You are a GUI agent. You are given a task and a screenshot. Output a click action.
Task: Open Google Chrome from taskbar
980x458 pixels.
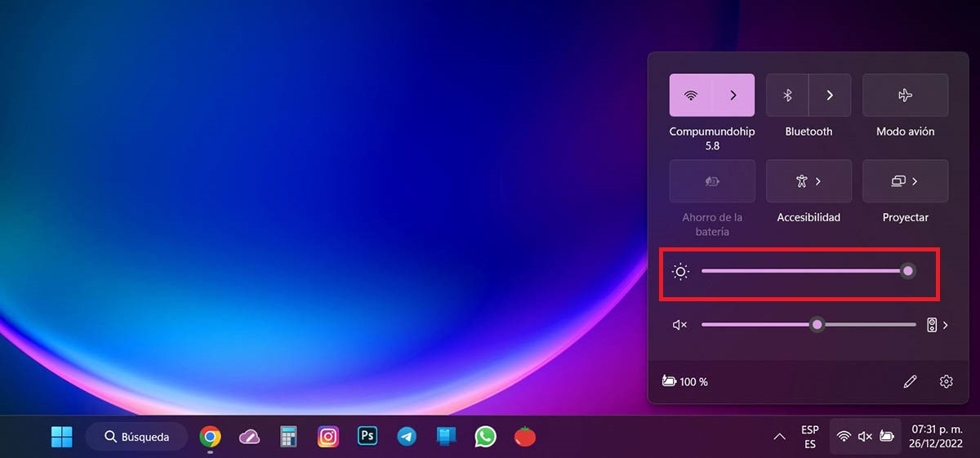tap(210, 437)
